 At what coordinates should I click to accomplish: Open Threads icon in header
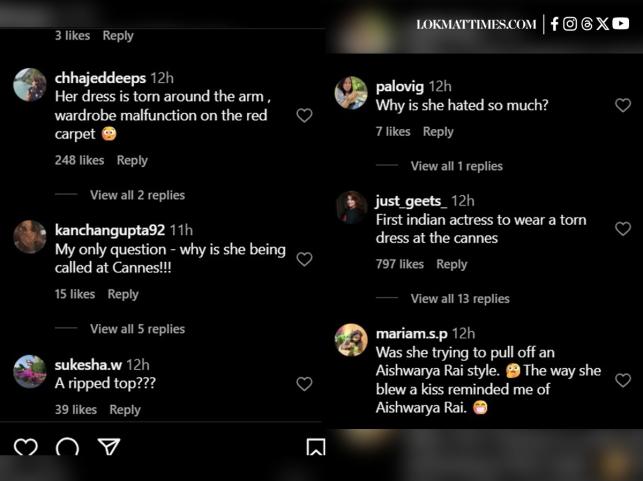pos(587,24)
